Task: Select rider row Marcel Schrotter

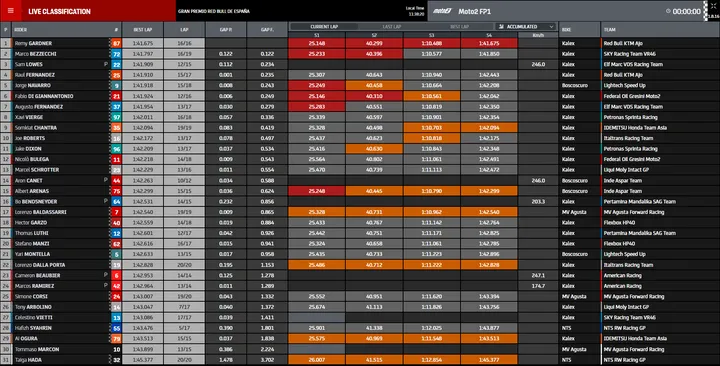Action: point(360,170)
